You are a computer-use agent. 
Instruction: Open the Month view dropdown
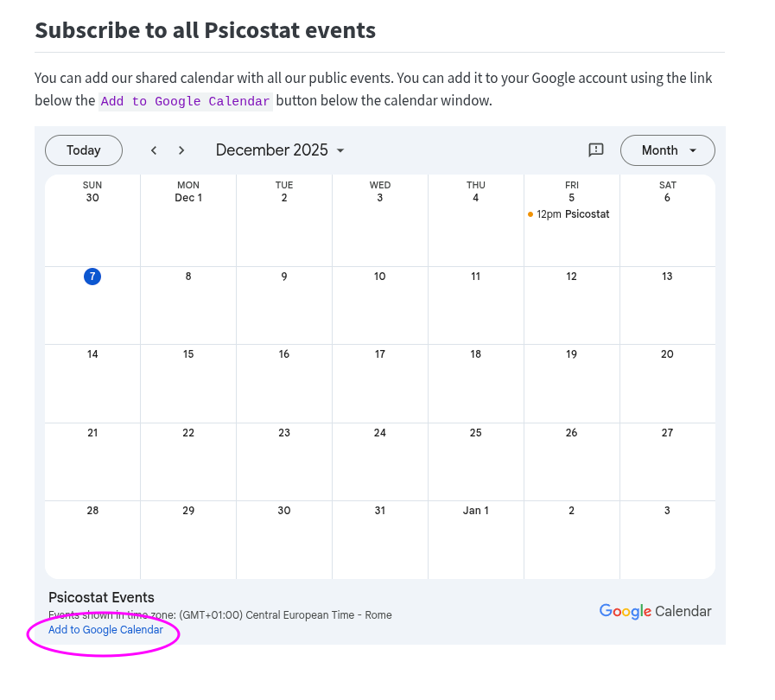[667, 150]
